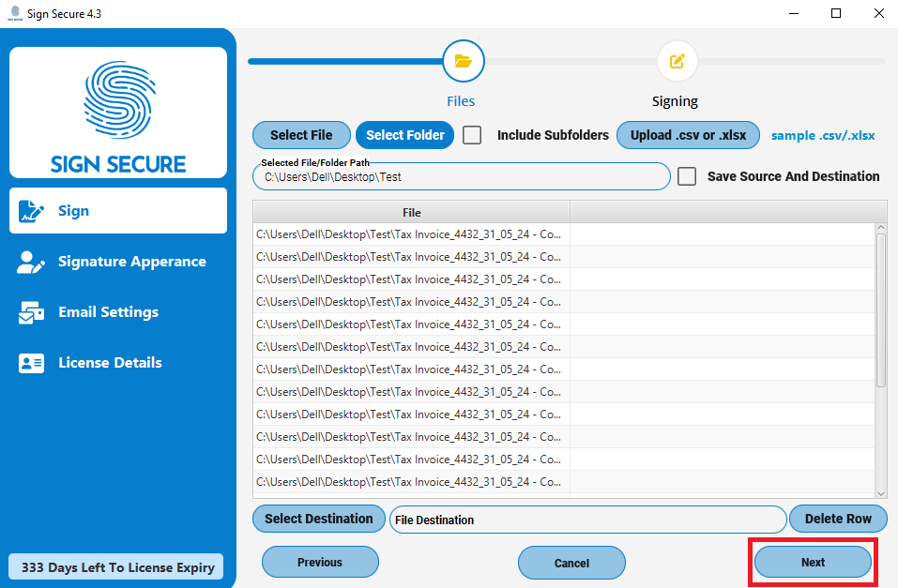The image size is (898, 588).
Task: Click the License Details ID card icon
Action: click(x=31, y=363)
